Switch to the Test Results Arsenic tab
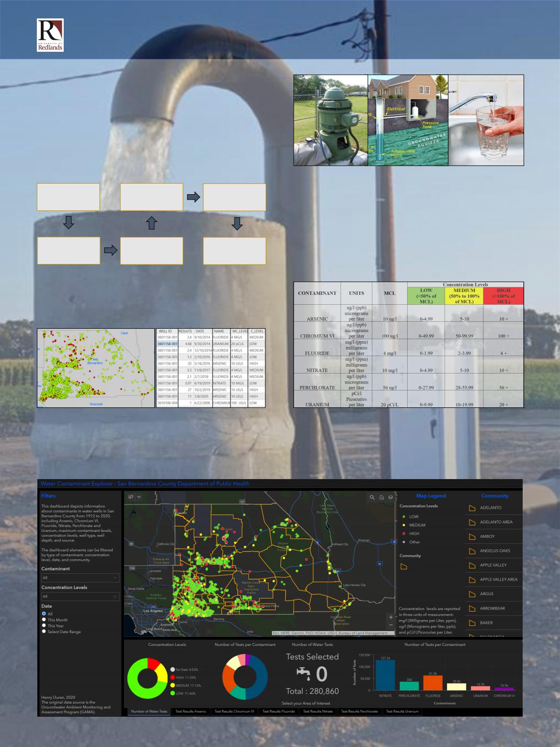The width and height of the screenshot is (560, 747). click(x=191, y=711)
